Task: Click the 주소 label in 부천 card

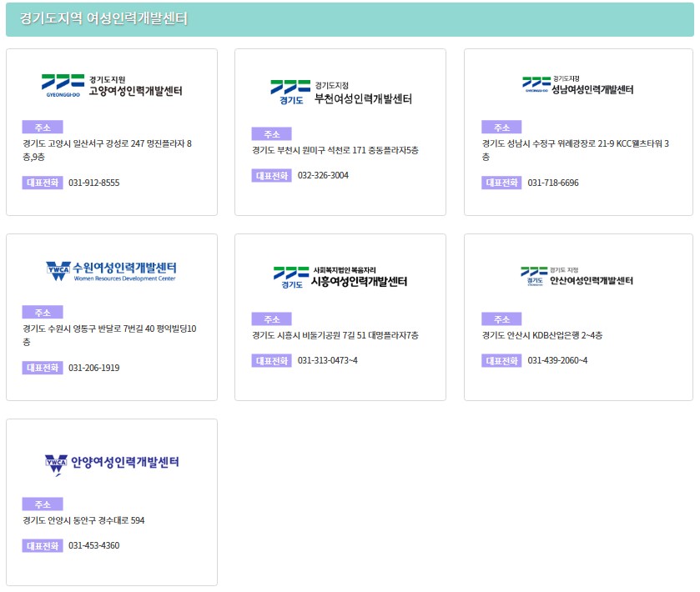Action: click(271, 134)
